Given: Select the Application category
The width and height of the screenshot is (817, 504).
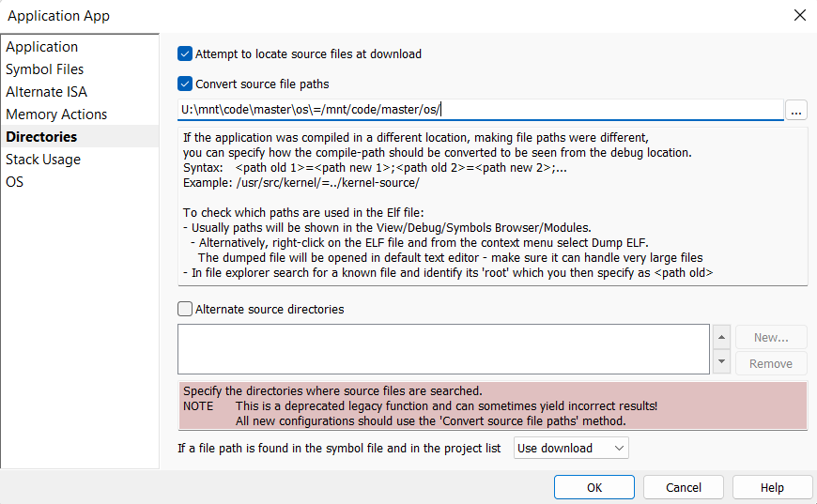Looking at the screenshot, I should (42, 47).
